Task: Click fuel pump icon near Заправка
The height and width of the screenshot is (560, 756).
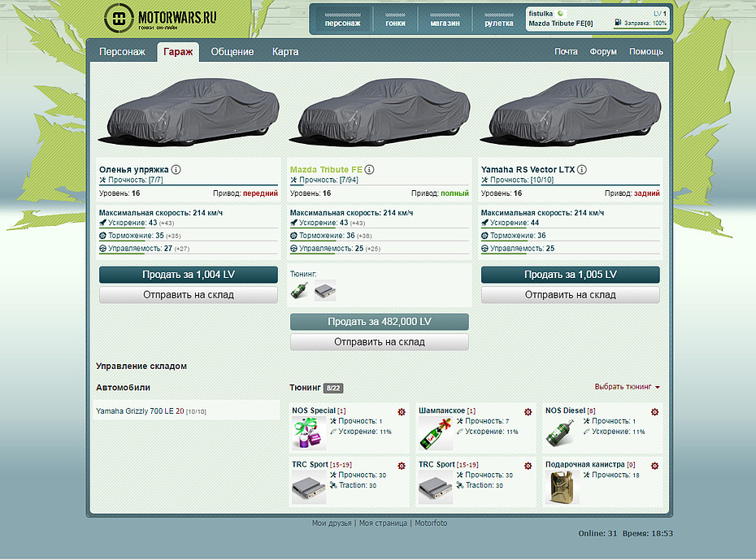Action: coord(618,22)
